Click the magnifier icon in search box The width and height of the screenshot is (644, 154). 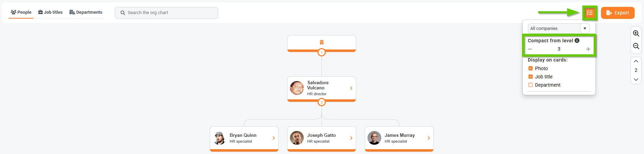coord(123,13)
